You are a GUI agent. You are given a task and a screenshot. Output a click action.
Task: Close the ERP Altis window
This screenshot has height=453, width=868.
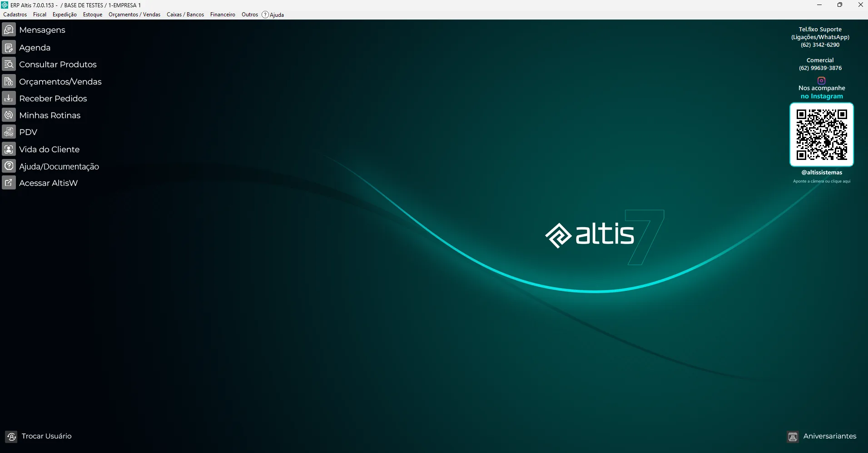(x=860, y=5)
